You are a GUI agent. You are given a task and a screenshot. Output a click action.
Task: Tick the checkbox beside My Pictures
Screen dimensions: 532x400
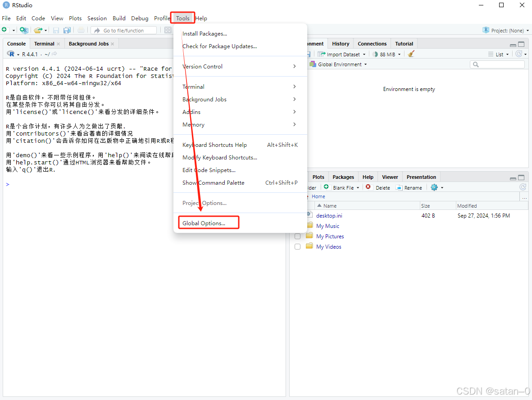click(x=298, y=236)
